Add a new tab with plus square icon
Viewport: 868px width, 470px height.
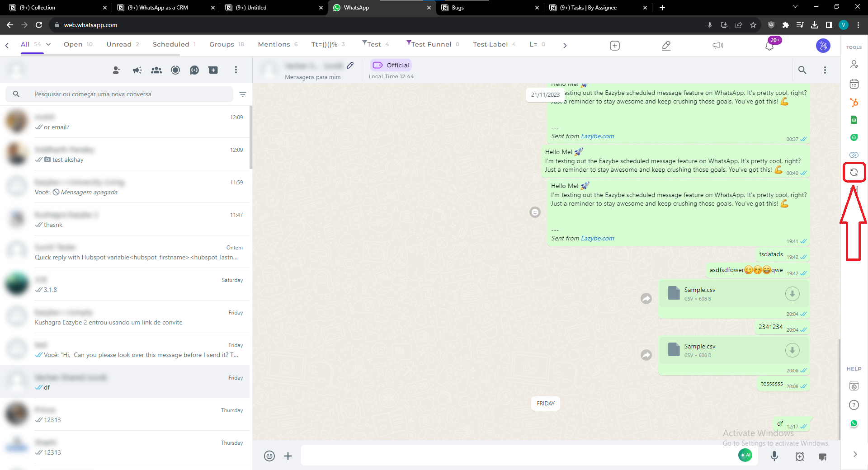click(615, 46)
